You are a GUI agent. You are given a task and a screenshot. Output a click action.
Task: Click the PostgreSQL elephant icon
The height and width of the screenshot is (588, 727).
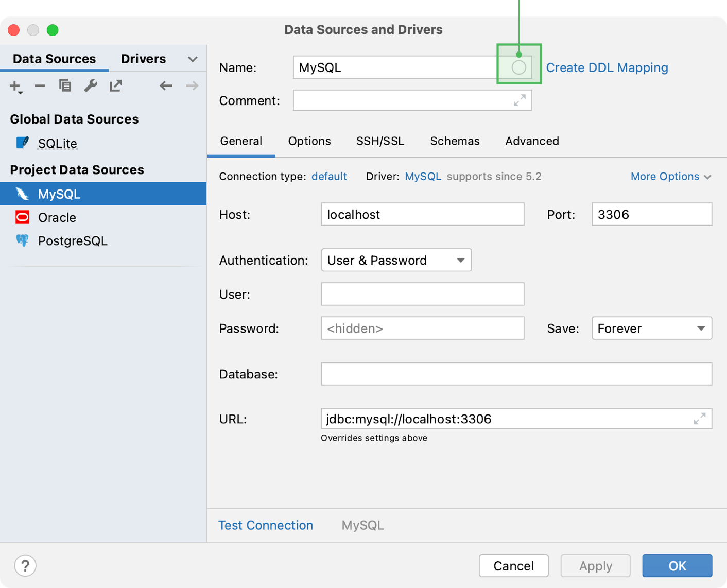point(22,240)
